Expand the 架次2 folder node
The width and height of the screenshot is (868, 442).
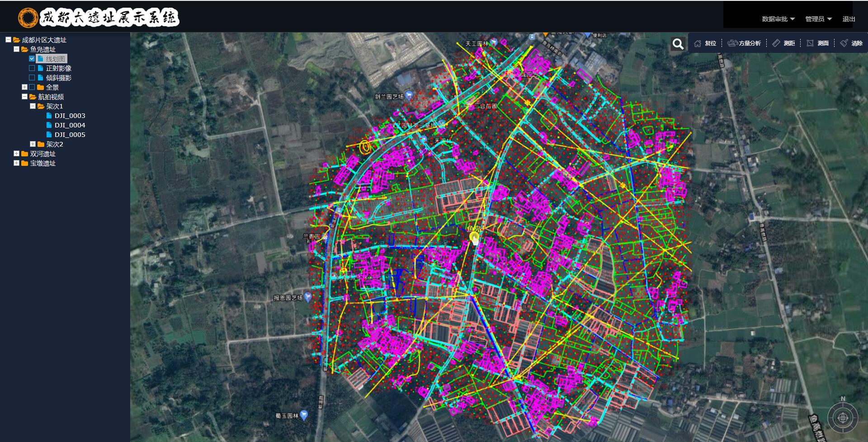pyautogui.click(x=33, y=144)
